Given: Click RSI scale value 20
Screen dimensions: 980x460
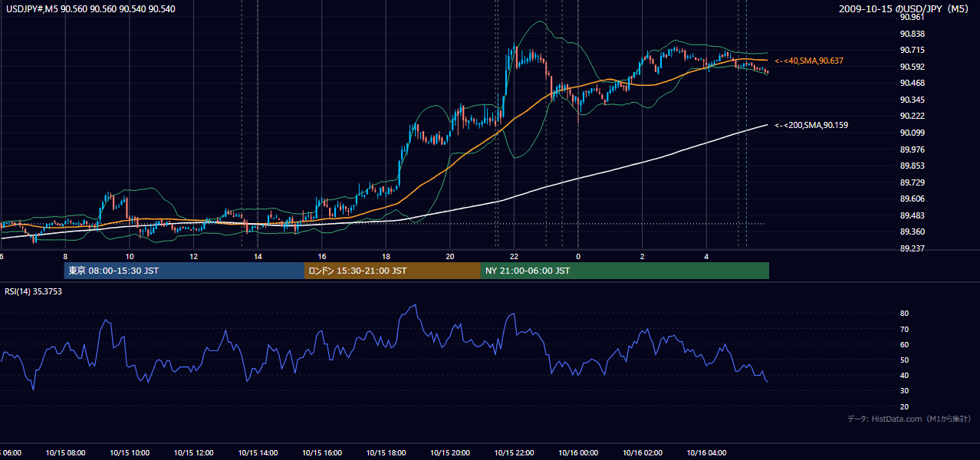Looking at the screenshot, I should coord(905,406).
